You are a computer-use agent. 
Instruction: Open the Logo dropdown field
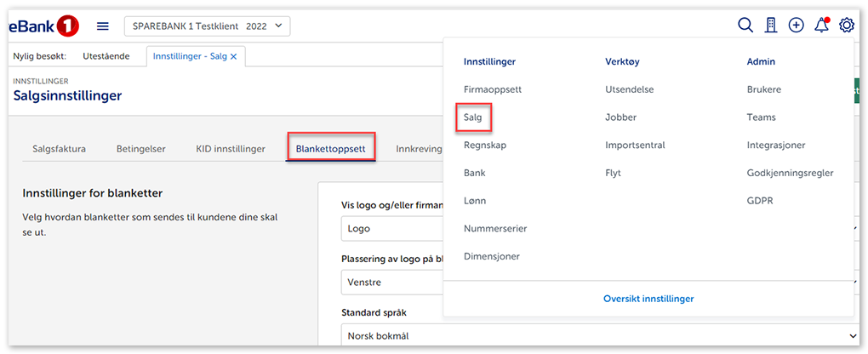tap(391, 229)
